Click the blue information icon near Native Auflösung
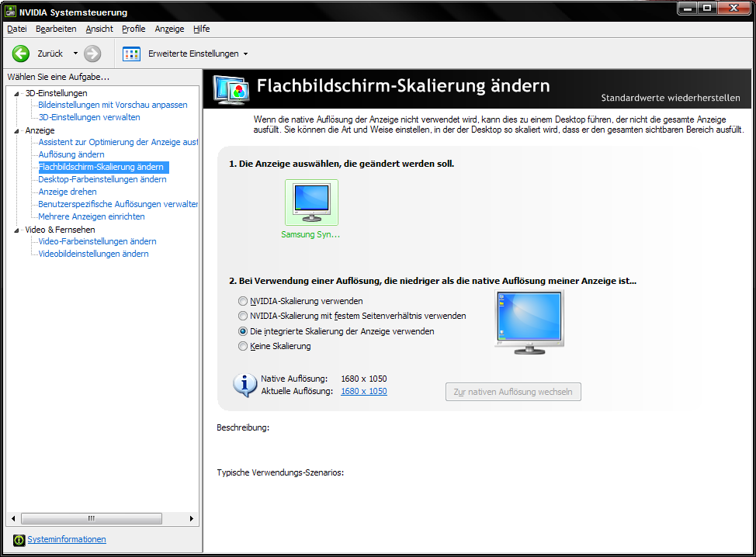The height and width of the screenshot is (557, 756). point(245,385)
